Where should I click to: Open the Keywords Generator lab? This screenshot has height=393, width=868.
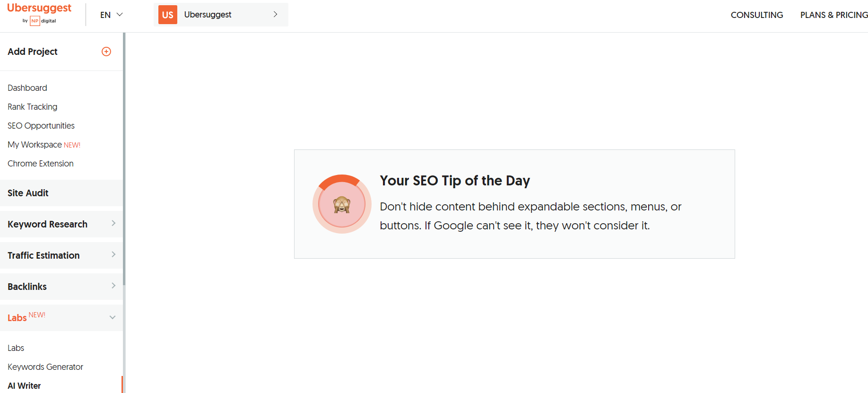point(45,367)
